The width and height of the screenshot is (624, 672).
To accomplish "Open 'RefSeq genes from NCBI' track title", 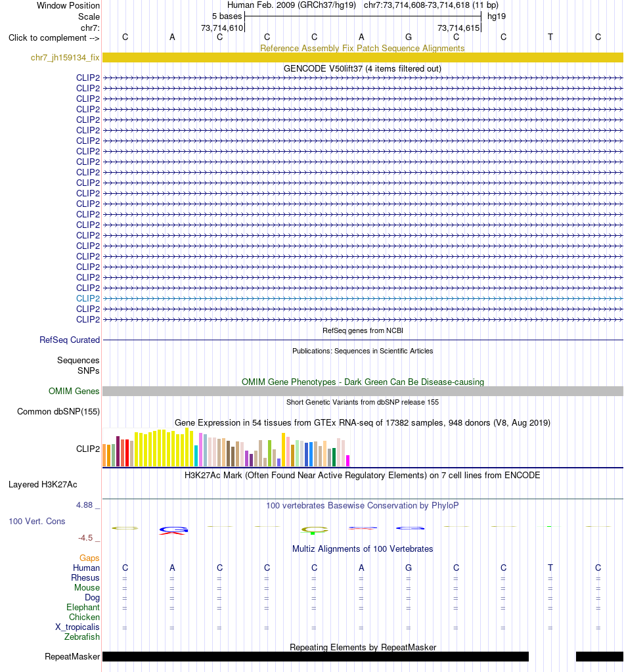I will tap(363, 330).
